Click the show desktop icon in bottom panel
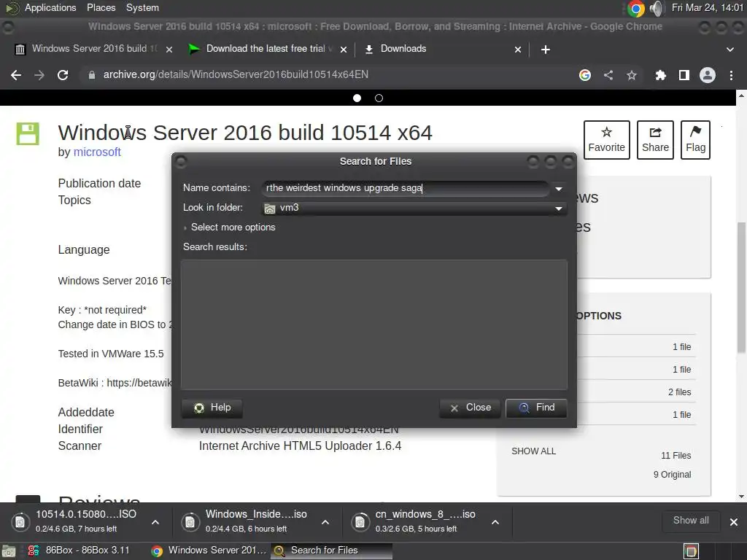The height and width of the screenshot is (560, 747). 9,551
